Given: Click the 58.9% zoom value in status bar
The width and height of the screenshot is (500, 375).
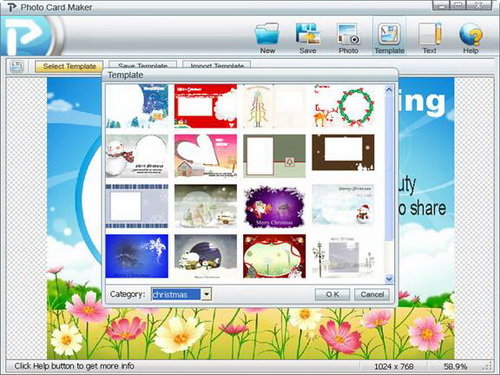Looking at the screenshot, I should point(455,366).
